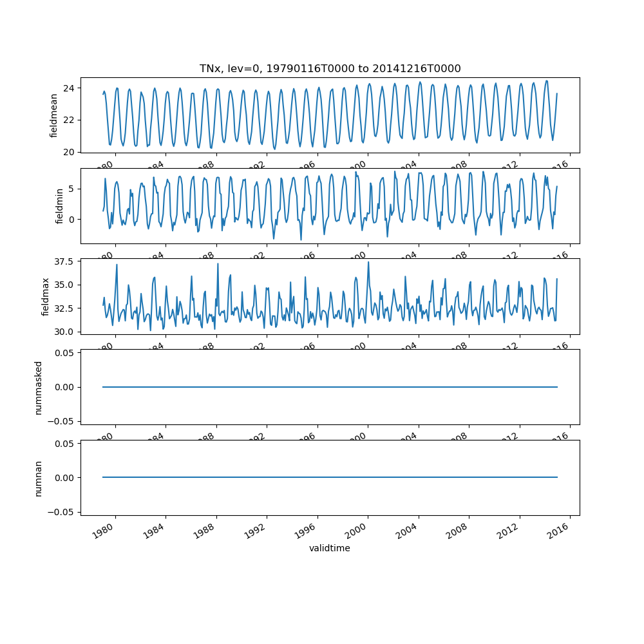Image resolution: width=644 pixels, height=644 pixels.
Task: Click the nummasked y-axis label
Action: [x=38, y=387]
